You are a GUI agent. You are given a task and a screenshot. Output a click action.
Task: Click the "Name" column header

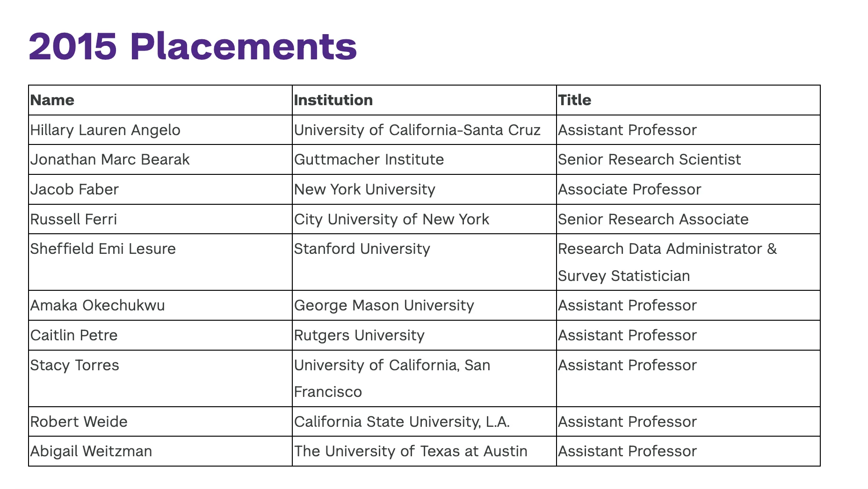52,100
